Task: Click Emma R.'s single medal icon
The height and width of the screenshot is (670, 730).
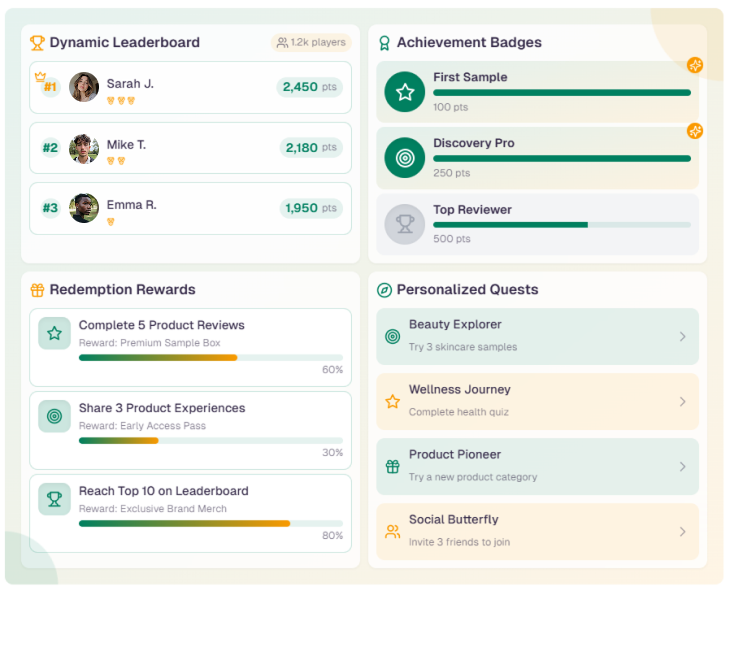Action: point(110,222)
